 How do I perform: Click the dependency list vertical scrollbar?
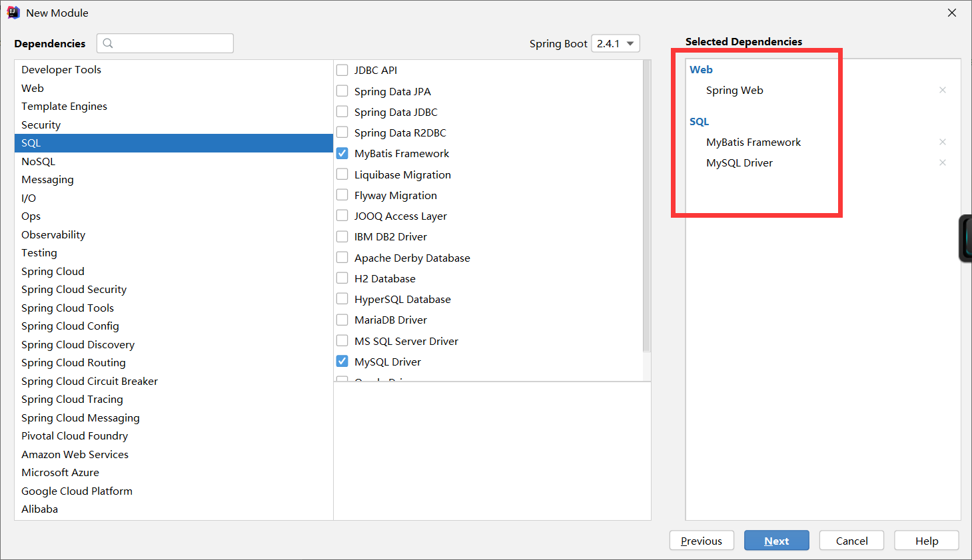coord(646,206)
